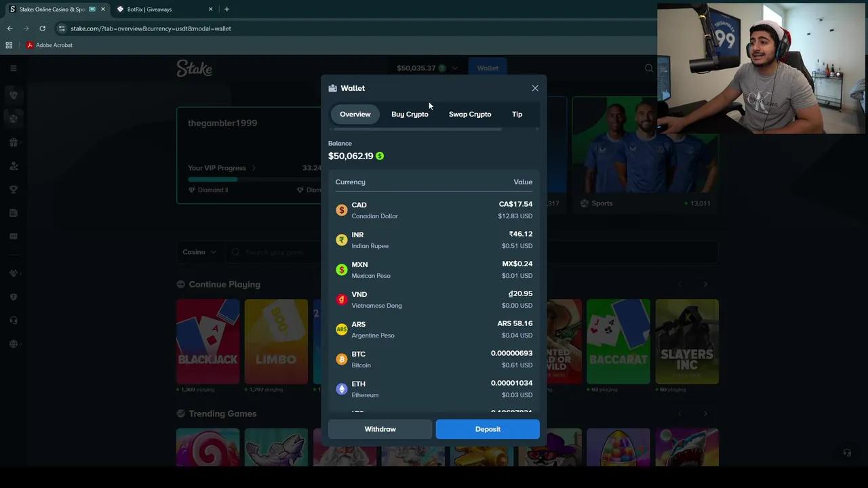Click the Vietnamese Dong VND icon
The height and width of the screenshot is (488, 868).
point(342,300)
